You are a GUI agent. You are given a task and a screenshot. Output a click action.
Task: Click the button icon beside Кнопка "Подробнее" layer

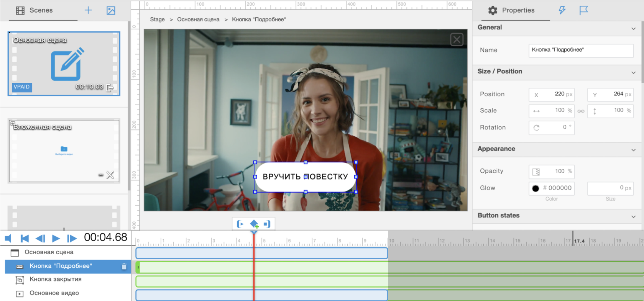20,267
